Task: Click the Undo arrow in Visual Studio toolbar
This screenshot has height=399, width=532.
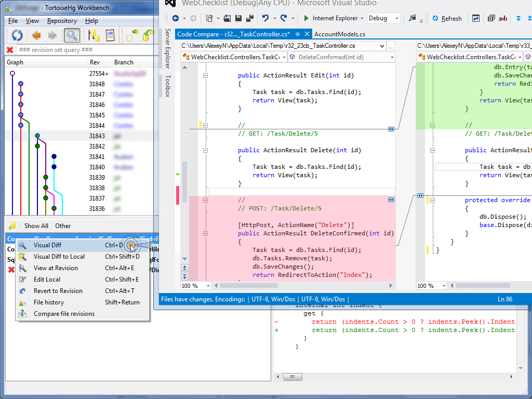Action: [x=265, y=18]
